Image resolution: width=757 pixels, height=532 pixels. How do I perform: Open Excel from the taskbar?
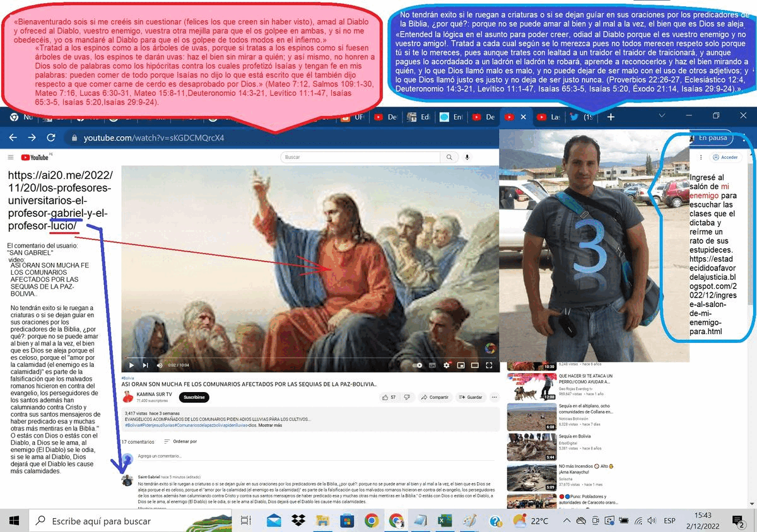coord(445,521)
